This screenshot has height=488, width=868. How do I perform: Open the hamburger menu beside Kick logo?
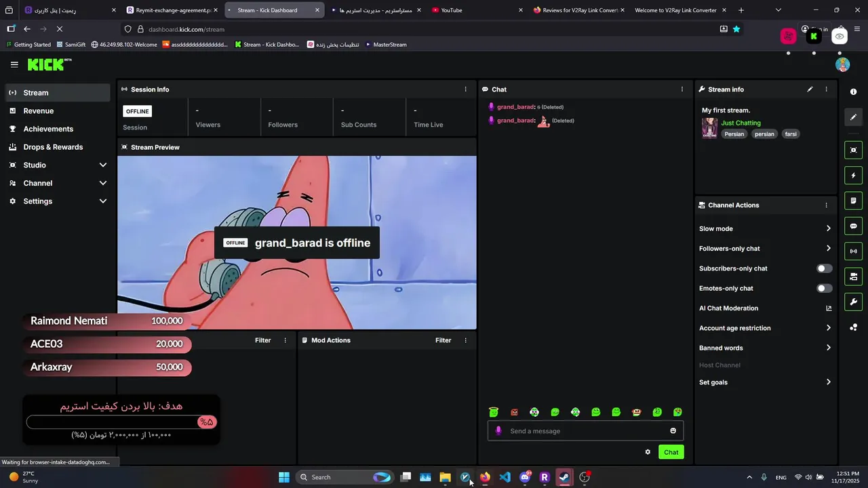[x=14, y=64]
